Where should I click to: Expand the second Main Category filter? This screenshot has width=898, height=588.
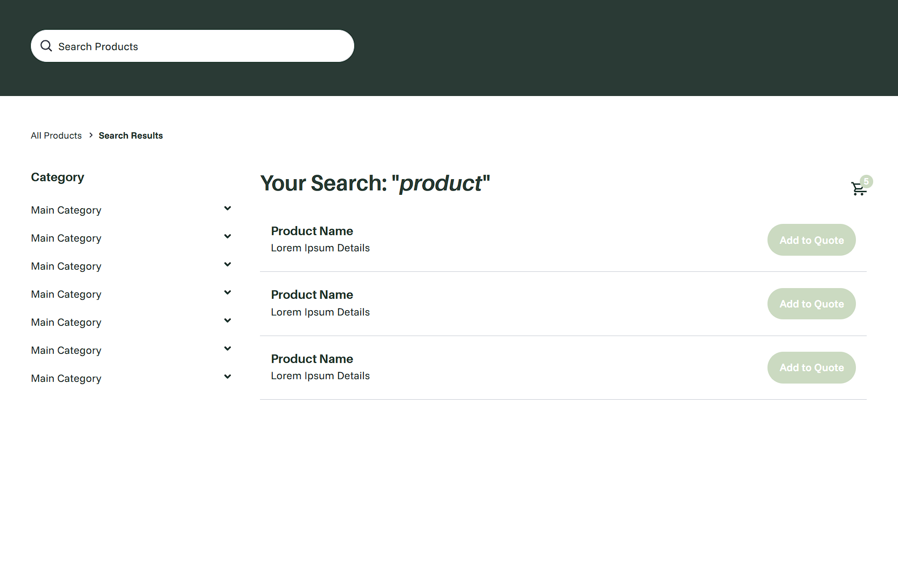click(x=228, y=236)
